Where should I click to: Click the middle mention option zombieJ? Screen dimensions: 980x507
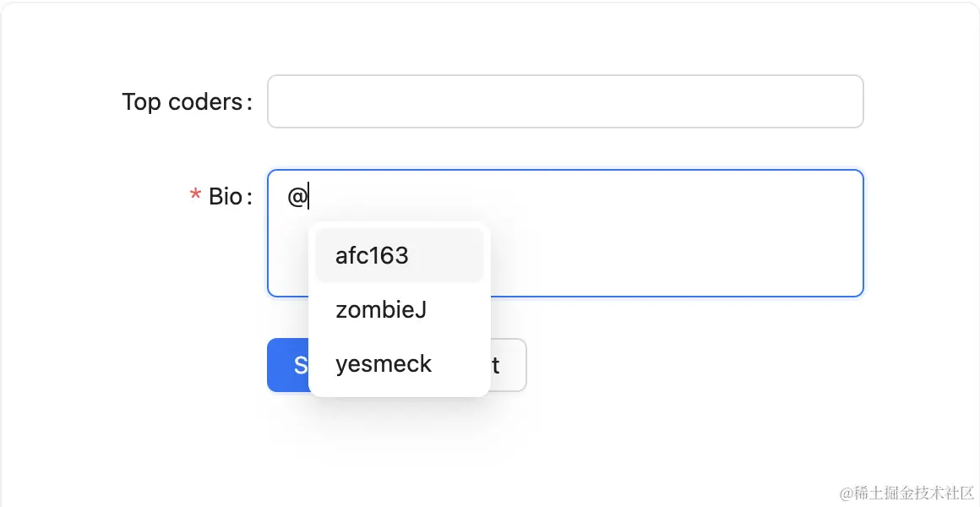[x=381, y=310]
